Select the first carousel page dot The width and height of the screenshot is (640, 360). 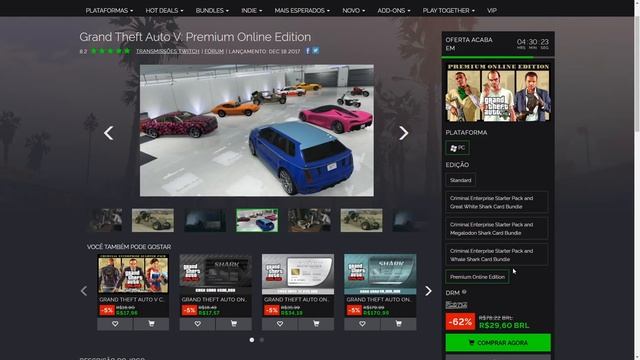pos(252,340)
